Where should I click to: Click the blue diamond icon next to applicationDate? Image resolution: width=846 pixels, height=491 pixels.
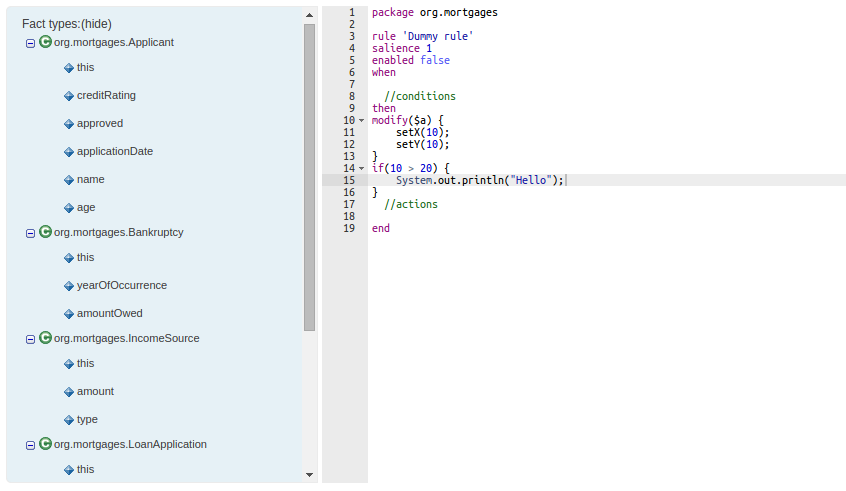tap(69, 152)
